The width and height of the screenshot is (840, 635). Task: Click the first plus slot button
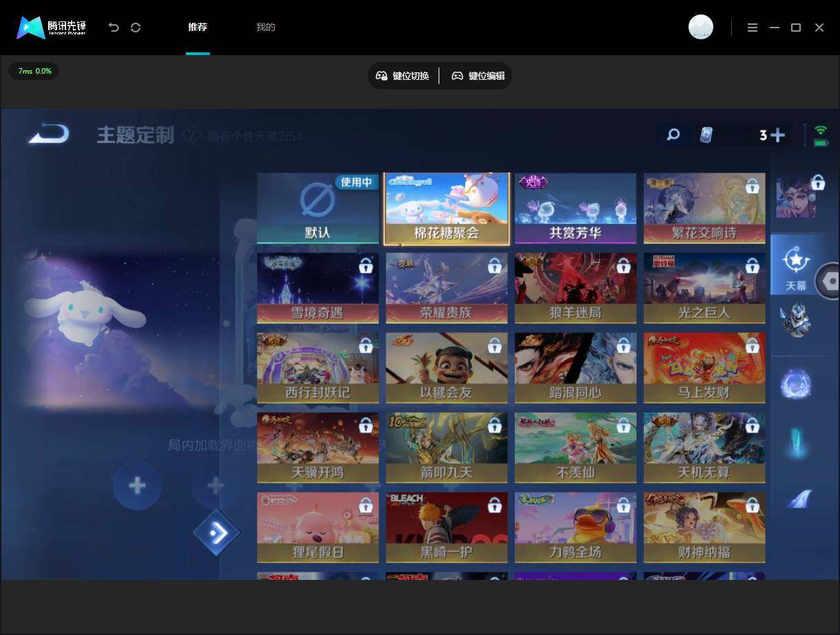pyautogui.click(x=137, y=486)
